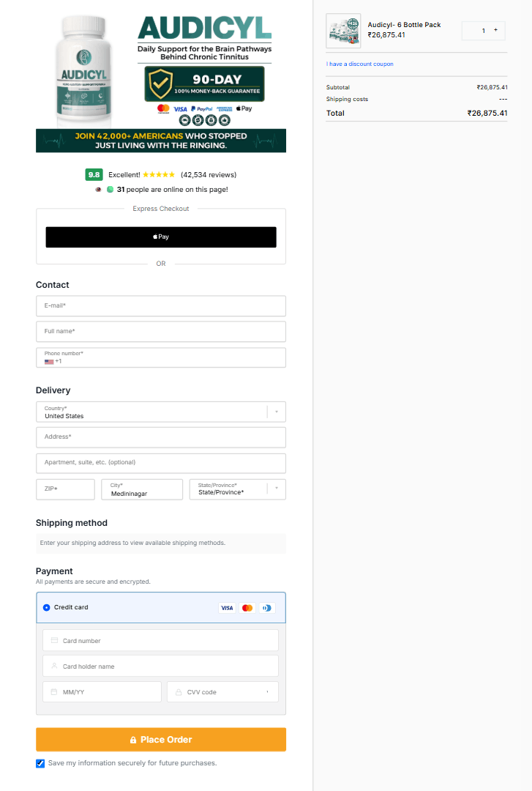Click the Mastercard logo in the header banner
Image resolution: width=532 pixels, height=791 pixels.
click(163, 108)
